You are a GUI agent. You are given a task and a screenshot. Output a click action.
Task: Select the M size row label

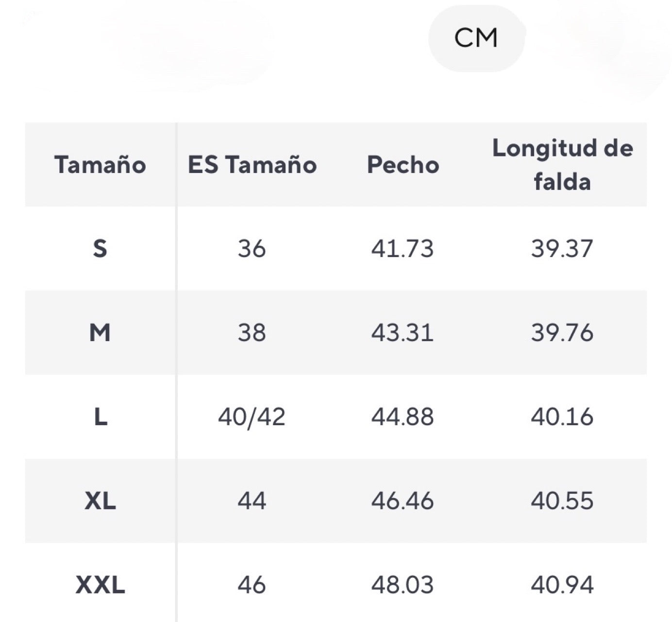pyautogui.click(x=100, y=333)
